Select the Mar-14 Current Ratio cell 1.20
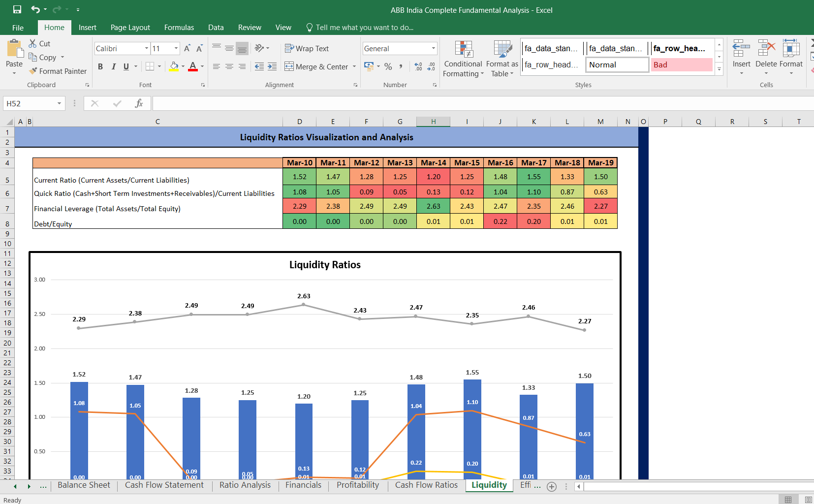The width and height of the screenshot is (814, 504). point(434,177)
